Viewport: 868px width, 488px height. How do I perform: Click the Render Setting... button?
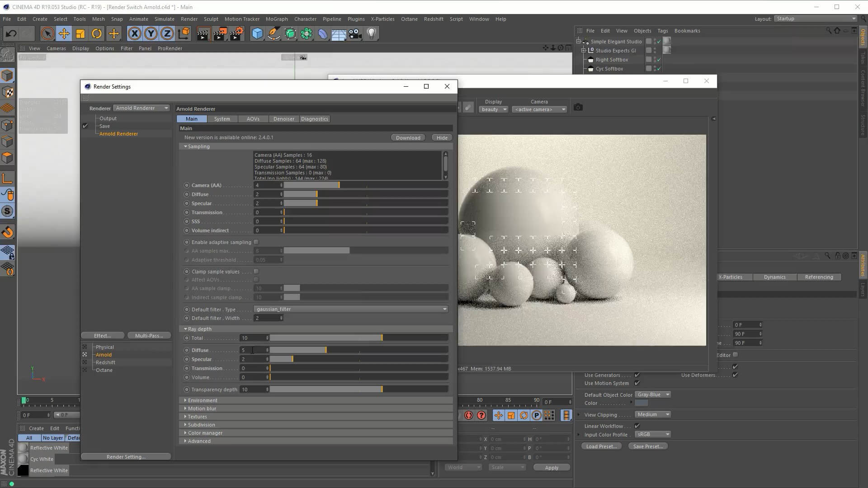[x=126, y=457]
